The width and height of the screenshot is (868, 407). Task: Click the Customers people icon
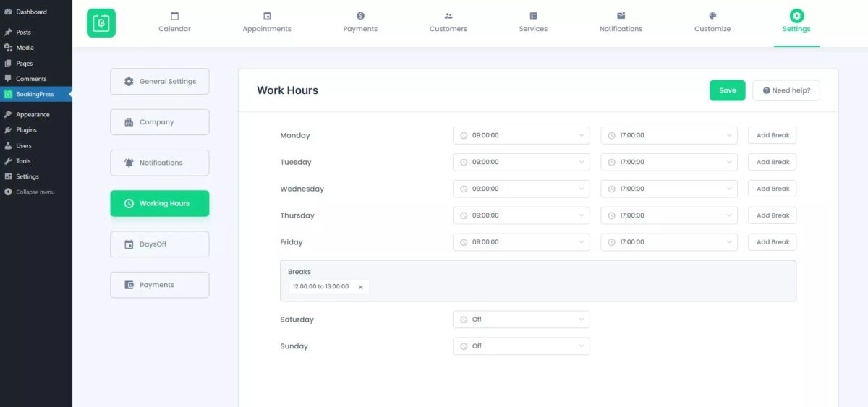pyautogui.click(x=448, y=16)
